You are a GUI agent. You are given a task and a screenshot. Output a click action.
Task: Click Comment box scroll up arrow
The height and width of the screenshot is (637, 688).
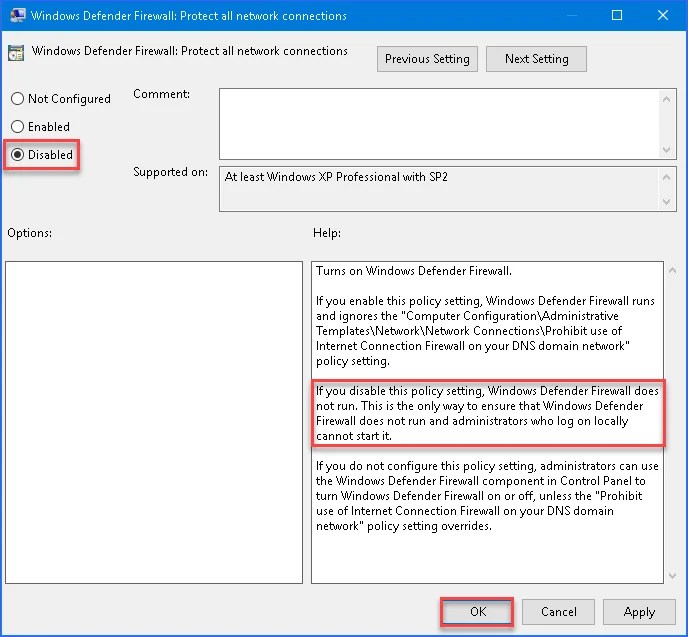(666, 99)
